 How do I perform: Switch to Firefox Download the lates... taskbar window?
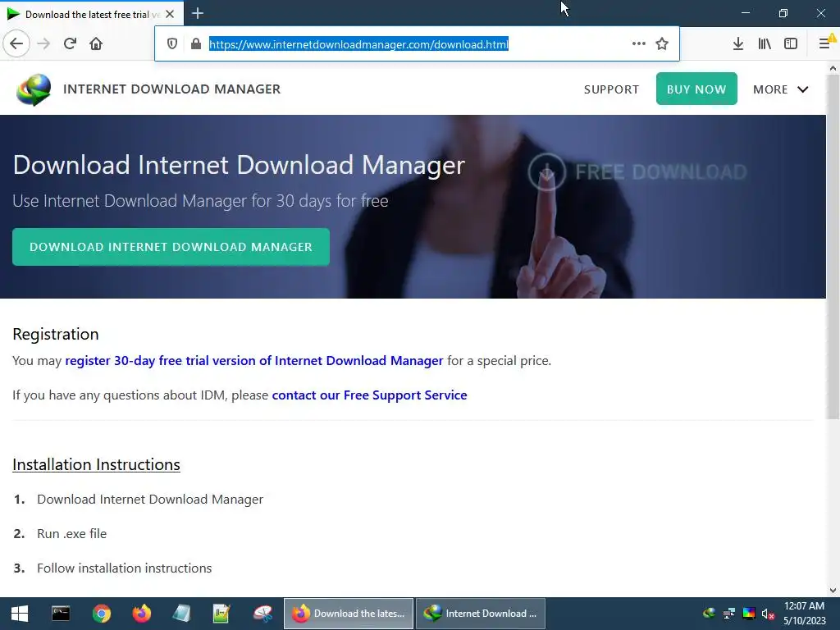click(x=348, y=614)
